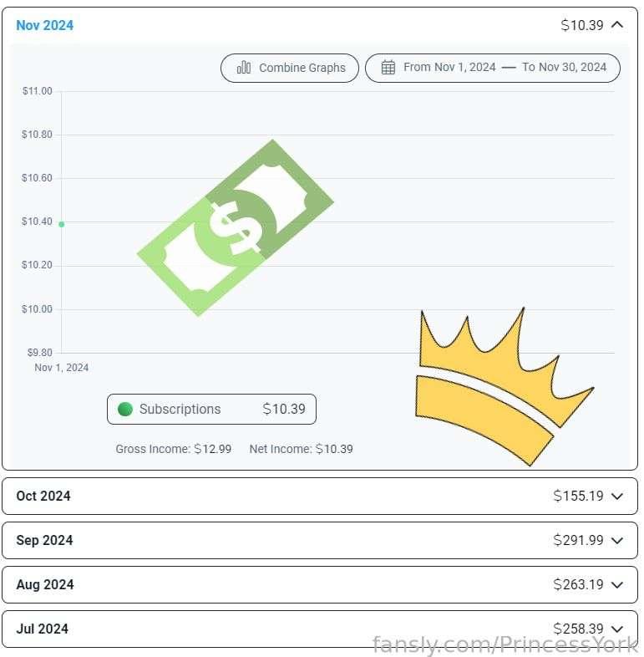
Task: Expand the Jul 2024 chevron
Action: 617,629
